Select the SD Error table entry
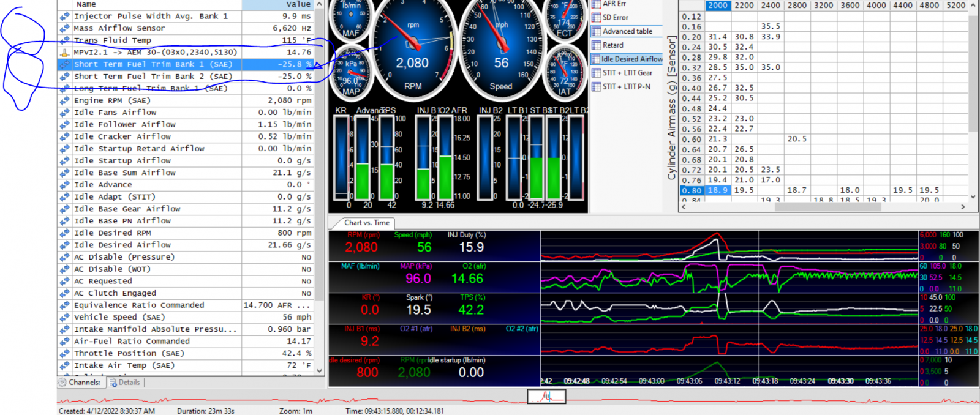This screenshot has width=980, height=415. click(x=616, y=17)
